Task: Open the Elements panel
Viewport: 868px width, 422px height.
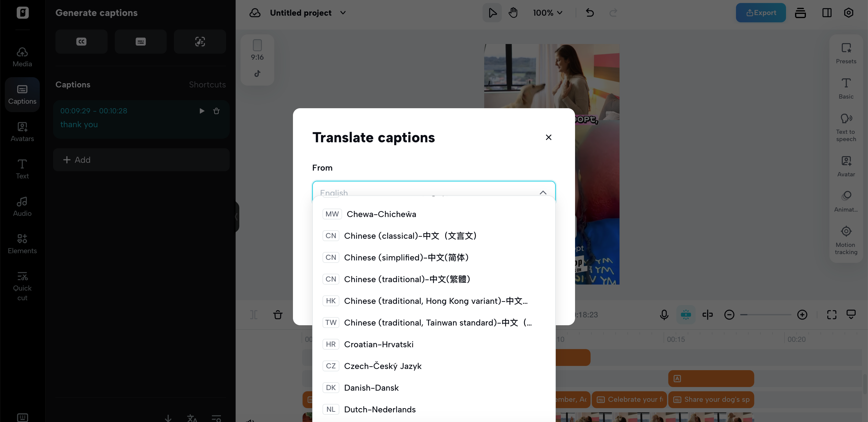Action: tap(22, 243)
